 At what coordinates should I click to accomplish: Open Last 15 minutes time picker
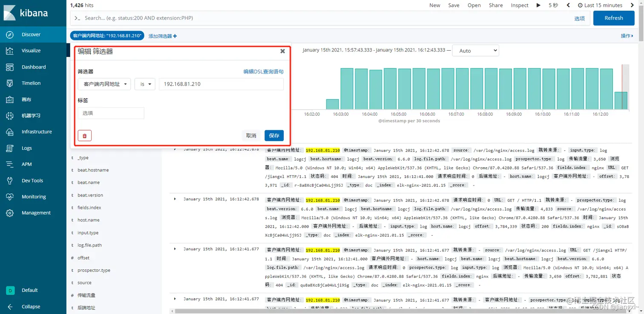[600, 5]
